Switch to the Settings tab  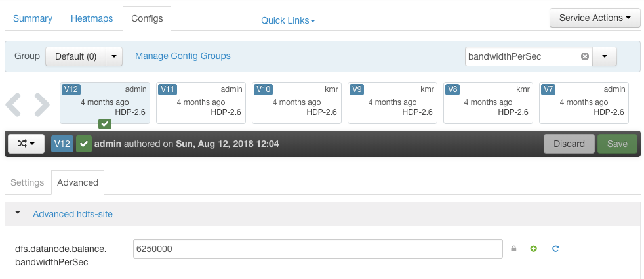(27, 182)
